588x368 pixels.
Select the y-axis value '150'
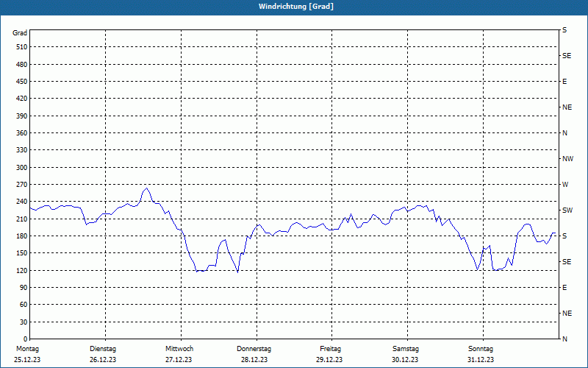pos(22,253)
